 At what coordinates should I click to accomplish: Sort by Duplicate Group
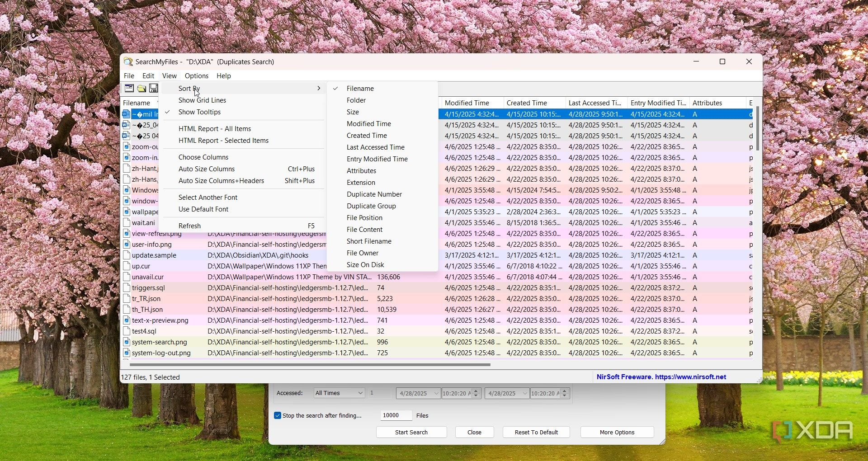(x=382, y=206)
